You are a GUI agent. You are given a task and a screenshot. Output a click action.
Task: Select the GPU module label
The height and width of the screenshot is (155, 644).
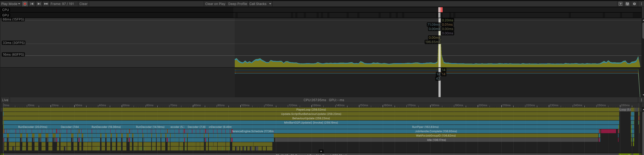coord(5,15)
